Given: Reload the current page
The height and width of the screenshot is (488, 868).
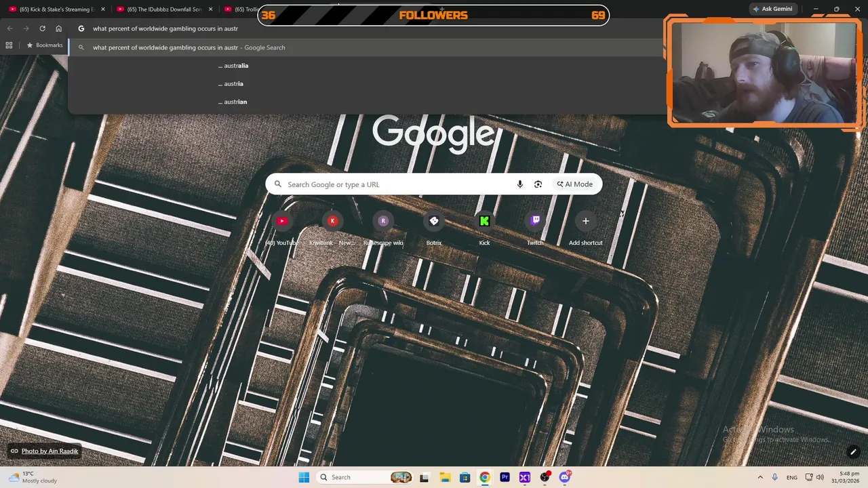Looking at the screenshot, I should 42,28.
